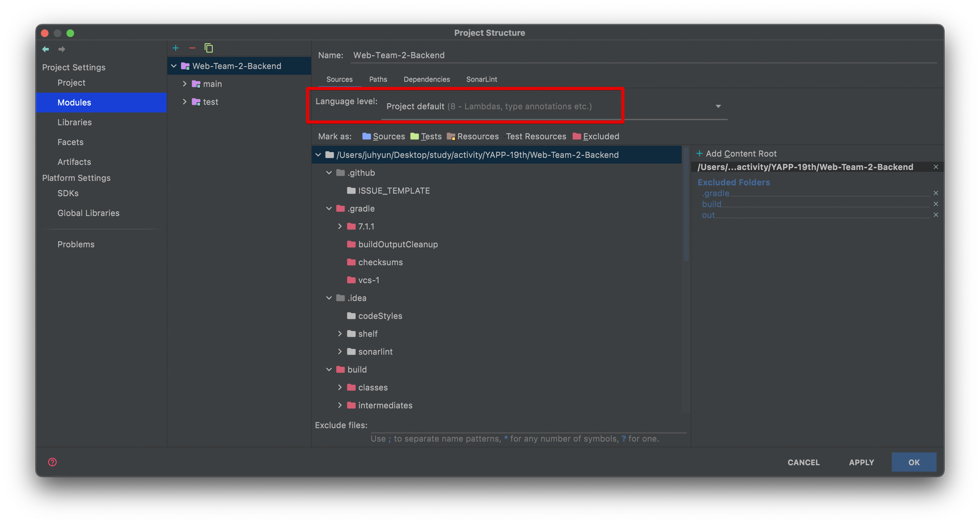Click .gradle excluded folder link
The height and width of the screenshot is (524, 980).
tap(716, 193)
